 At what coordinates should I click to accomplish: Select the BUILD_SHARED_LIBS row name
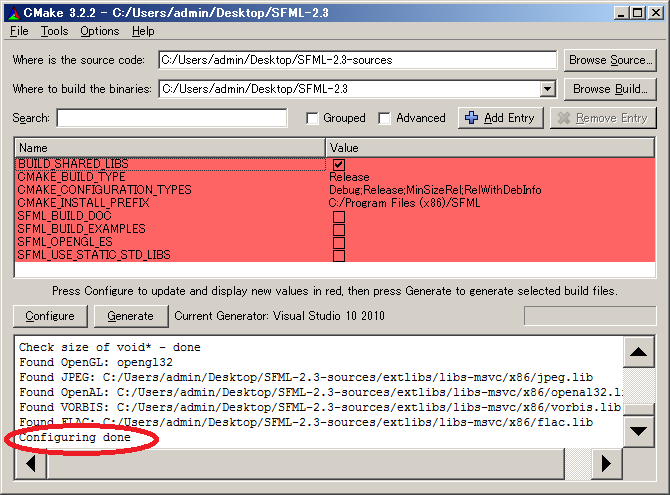click(73, 164)
